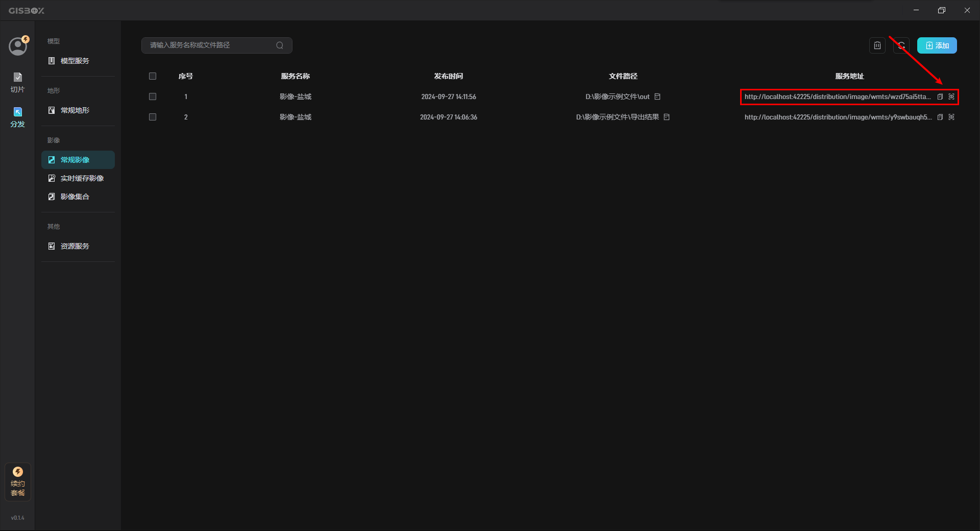Screen dimensions: 980x531
Task: Close the GISBOX window
Action: [967, 10]
